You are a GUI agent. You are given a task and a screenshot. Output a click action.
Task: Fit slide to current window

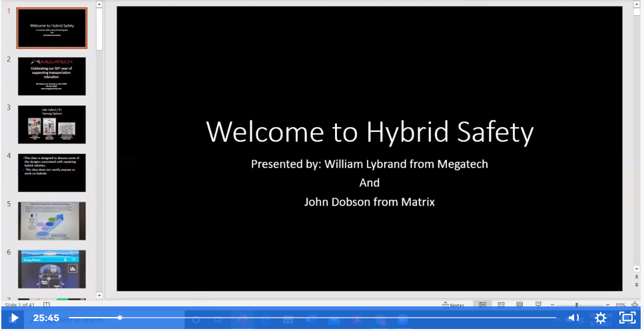click(x=635, y=305)
